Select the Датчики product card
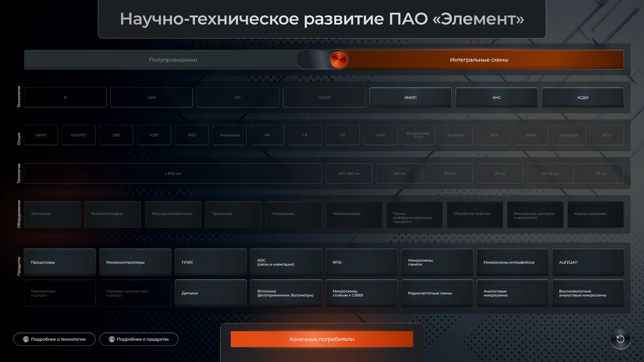This screenshot has width=644, height=362. 211,293
